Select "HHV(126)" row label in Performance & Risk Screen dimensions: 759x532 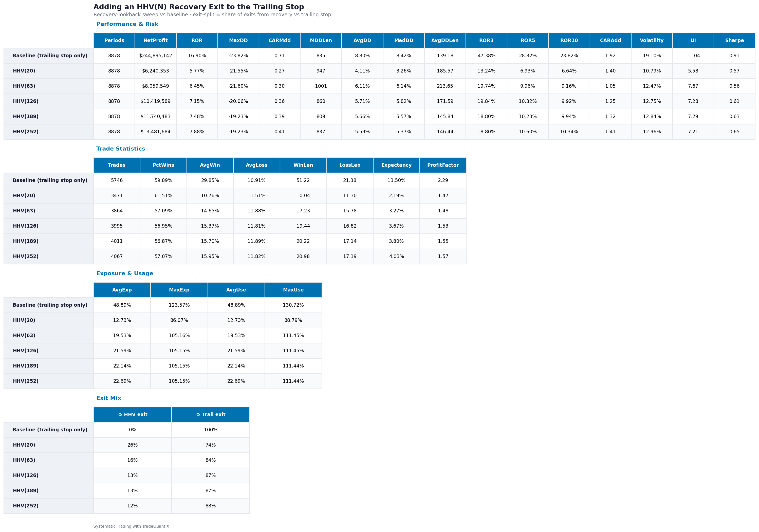[x=26, y=101]
